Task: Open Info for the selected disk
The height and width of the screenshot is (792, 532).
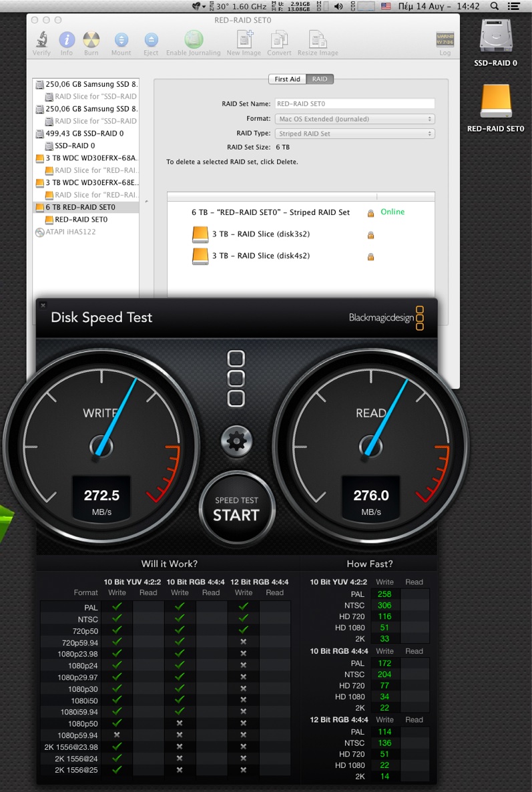Action: coord(67,39)
